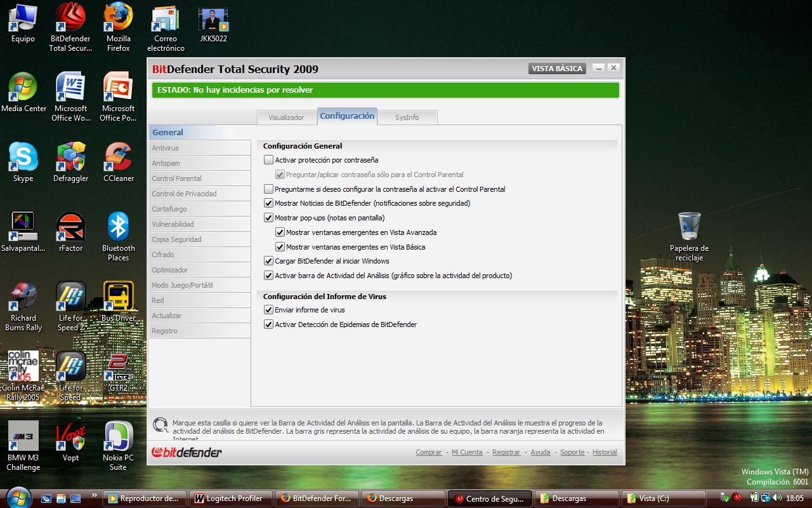This screenshot has height=508, width=812.
Task: Open Richard Burns Rally shortcut
Action: click(x=23, y=306)
